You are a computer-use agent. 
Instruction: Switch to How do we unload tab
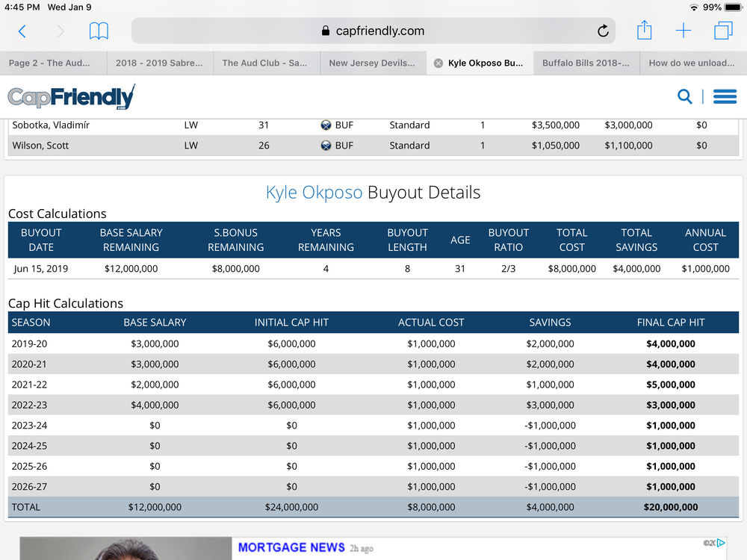coord(692,63)
